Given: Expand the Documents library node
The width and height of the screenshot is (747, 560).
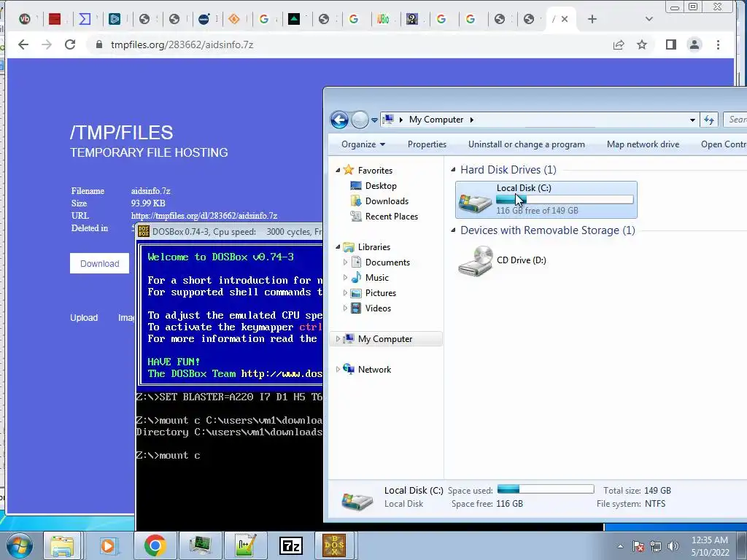Looking at the screenshot, I should click(x=345, y=262).
